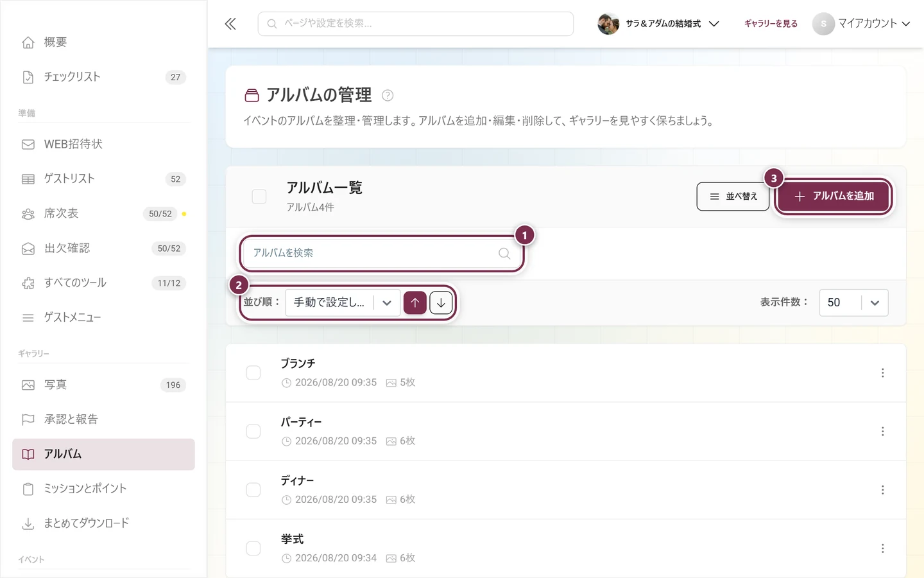Viewport: 924px width, 578px height.
Task: Open 写真 gallery in the sidebar
Action: coord(103,385)
